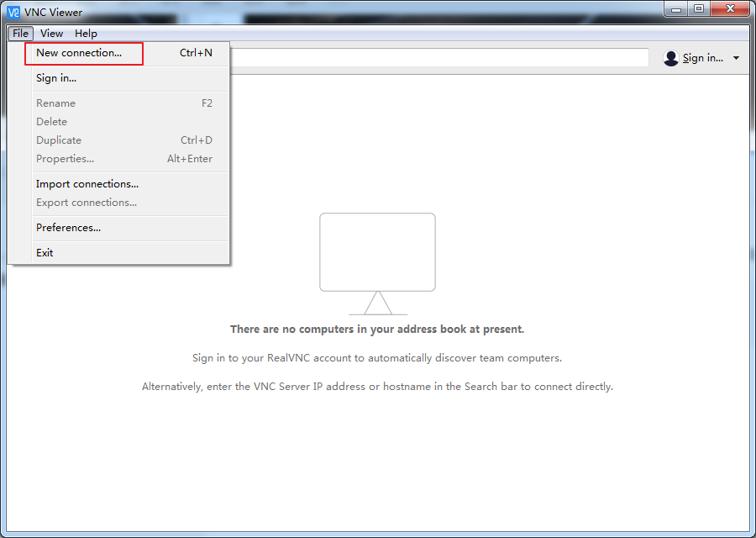Viewport: 756px width, 538px height.
Task: Click the user avatar icon next to Sign in
Action: tap(670, 58)
